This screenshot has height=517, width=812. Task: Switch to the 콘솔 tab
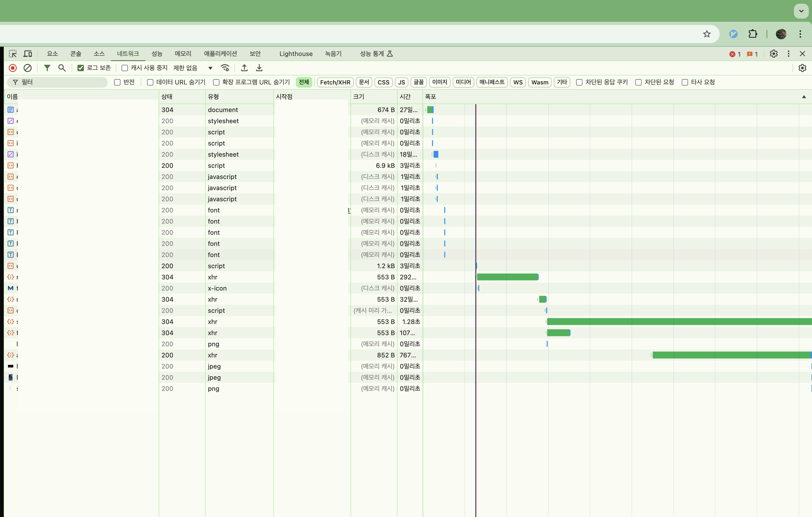pos(76,54)
